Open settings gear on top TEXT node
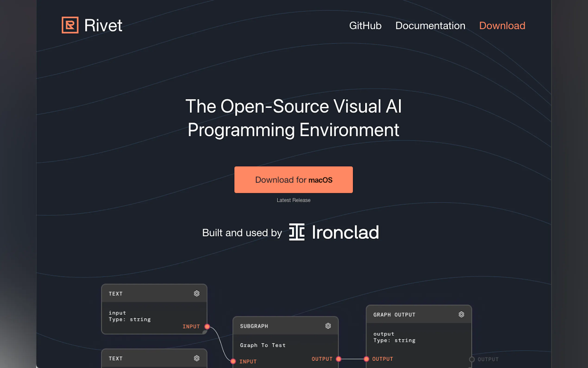This screenshot has width=588, height=368. click(197, 294)
